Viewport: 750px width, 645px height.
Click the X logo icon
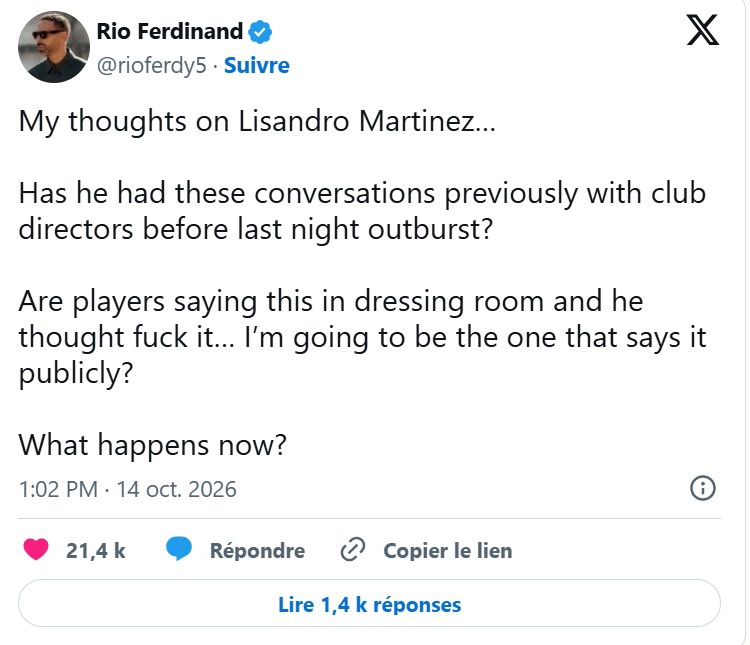point(703,30)
